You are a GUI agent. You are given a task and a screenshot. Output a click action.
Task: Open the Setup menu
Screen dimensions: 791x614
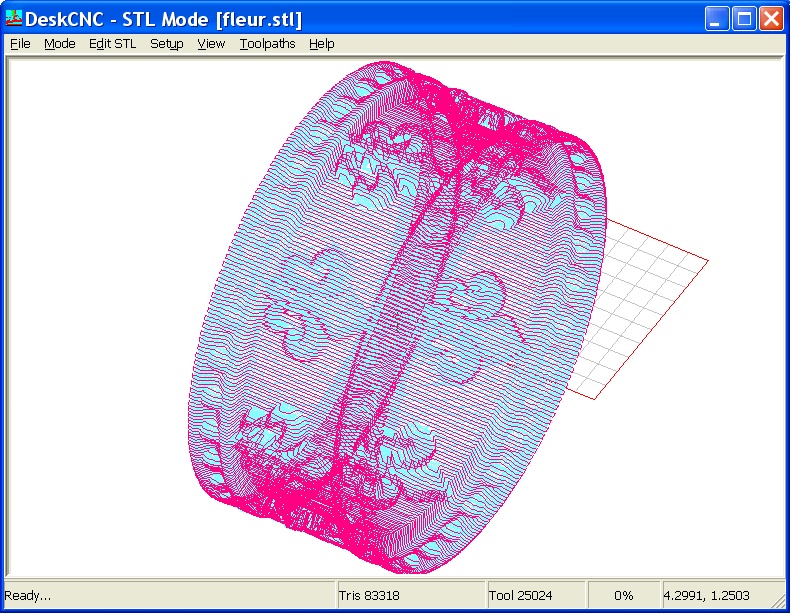pyautogui.click(x=167, y=44)
